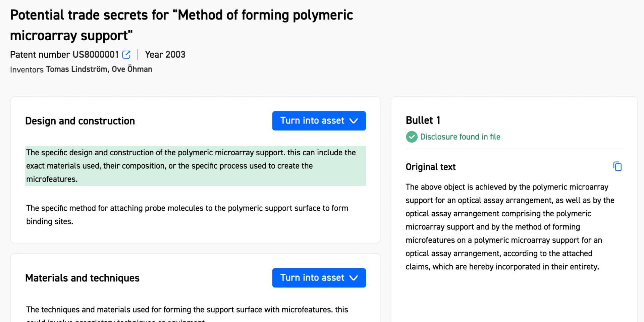Click Turn into asset for Materials and techniques

(x=319, y=278)
